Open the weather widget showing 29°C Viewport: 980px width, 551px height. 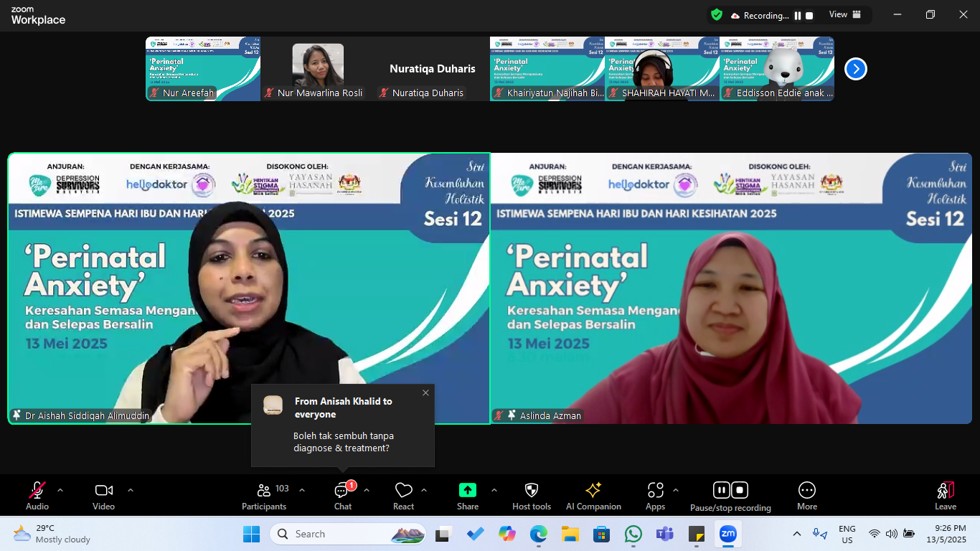pos(52,534)
